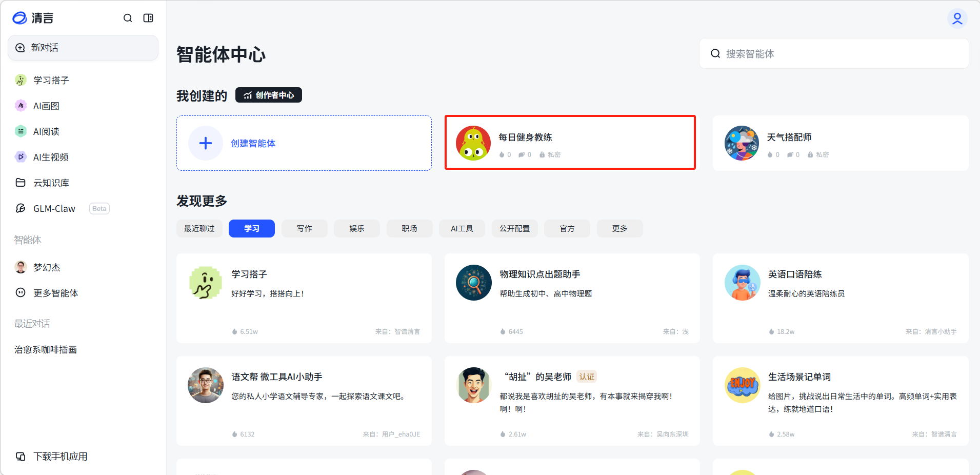Select the AI工具 category tab
The width and height of the screenshot is (980, 475).
click(462, 229)
